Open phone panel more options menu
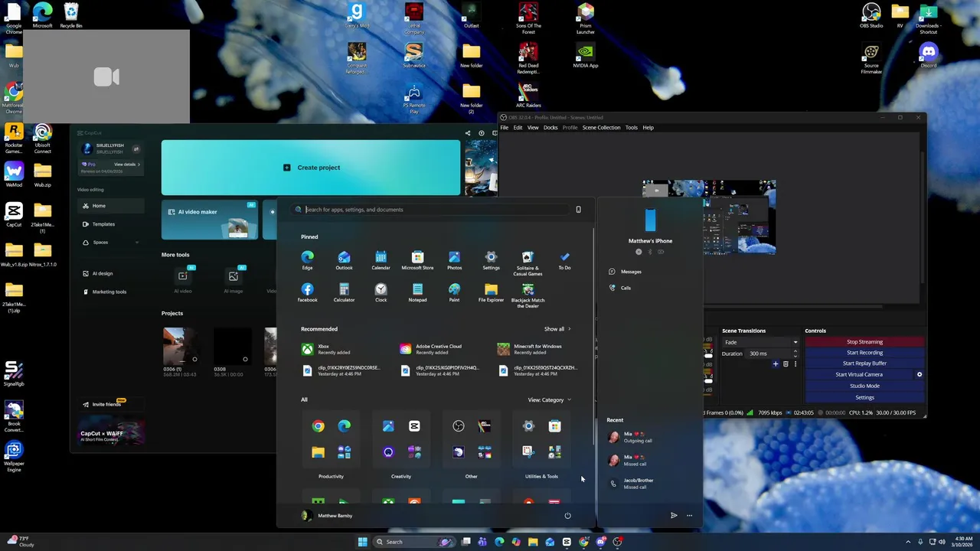 [x=690, y=516]
